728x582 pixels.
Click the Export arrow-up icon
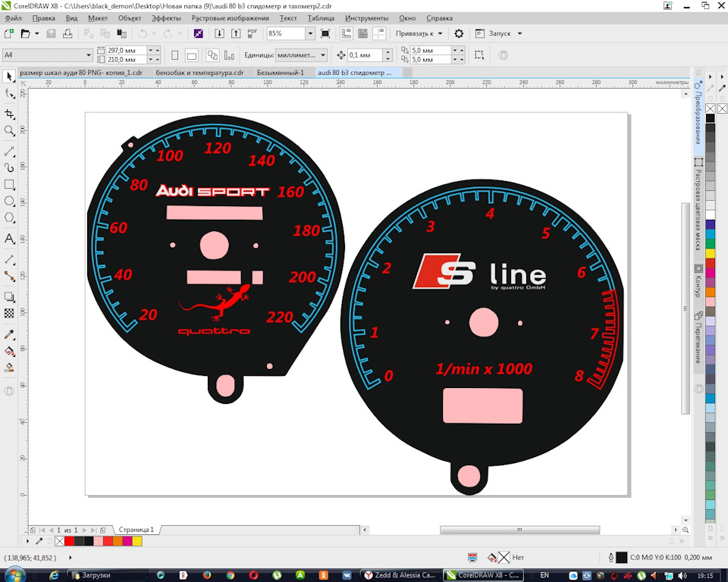(x=236, y=33)
